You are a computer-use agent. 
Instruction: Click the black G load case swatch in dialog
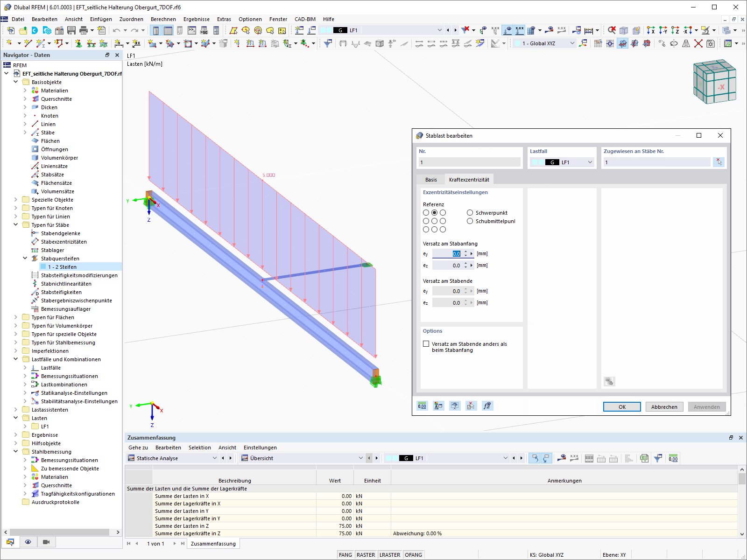552,162
